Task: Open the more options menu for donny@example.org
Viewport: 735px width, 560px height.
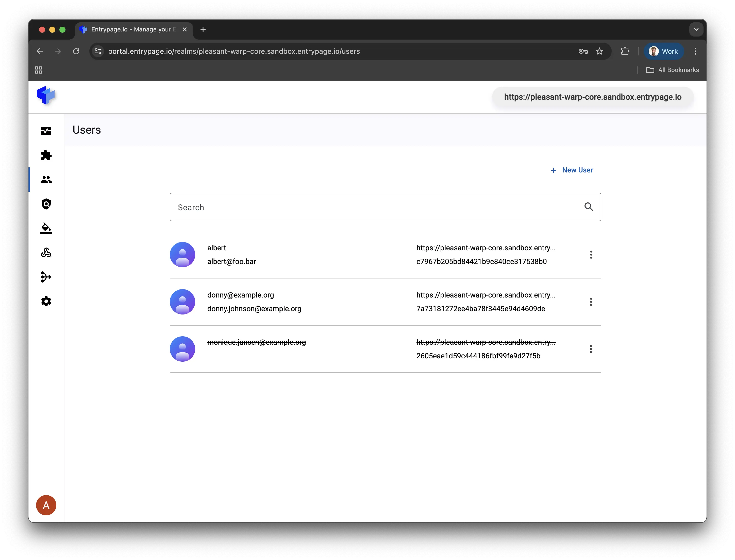Action: pos(591,302)
